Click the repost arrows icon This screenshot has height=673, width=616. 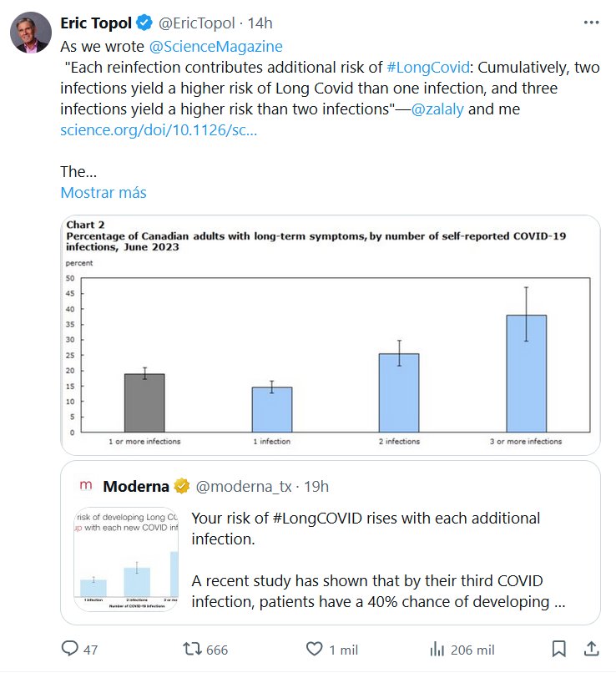click(194, 649)
